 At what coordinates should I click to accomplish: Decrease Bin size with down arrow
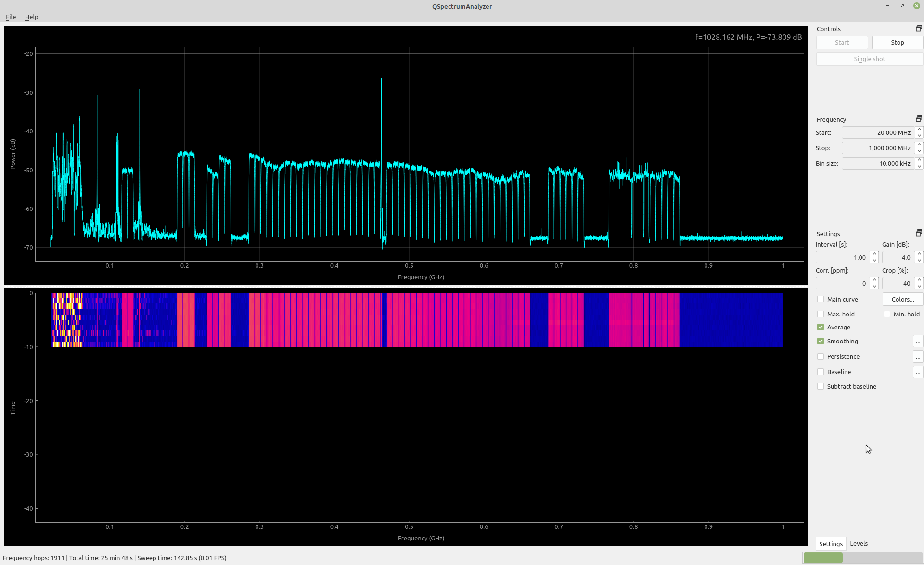[x=919, y=166]
